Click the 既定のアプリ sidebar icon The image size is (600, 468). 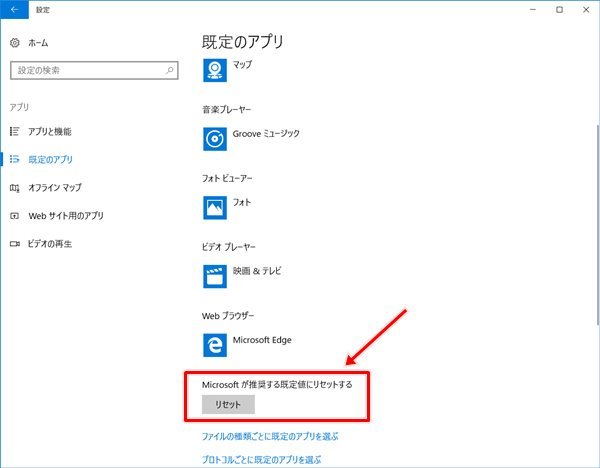[x=15, y=159]
